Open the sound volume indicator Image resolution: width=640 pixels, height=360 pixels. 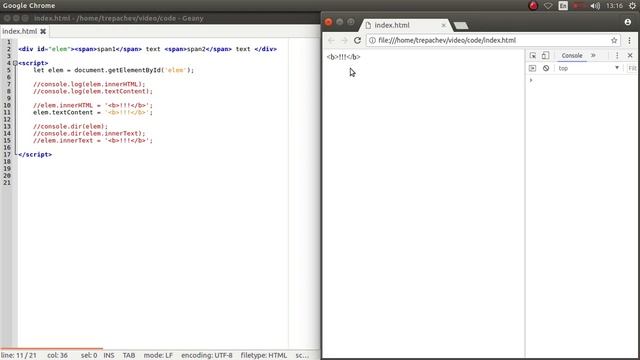coord(595,6)
